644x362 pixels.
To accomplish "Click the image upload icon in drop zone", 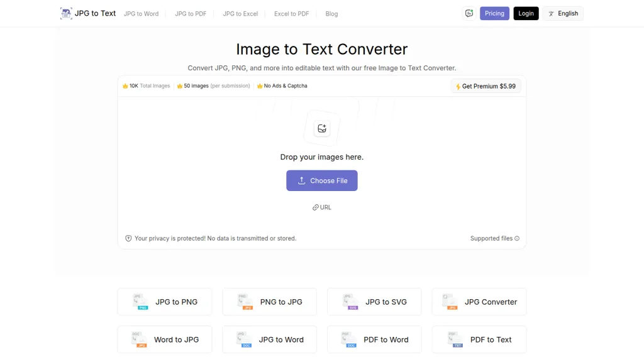I will (322, 128).
